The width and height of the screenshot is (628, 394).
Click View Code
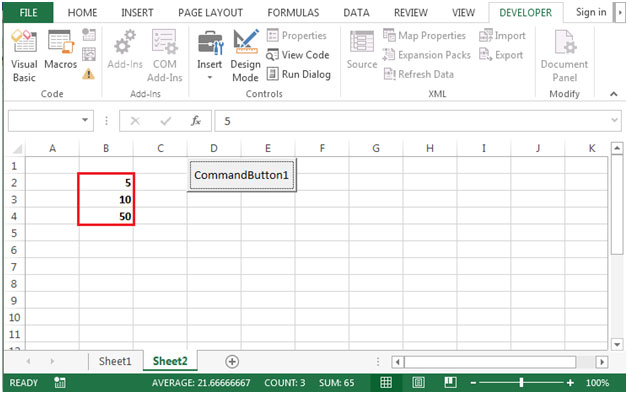[x=298, y=54]
